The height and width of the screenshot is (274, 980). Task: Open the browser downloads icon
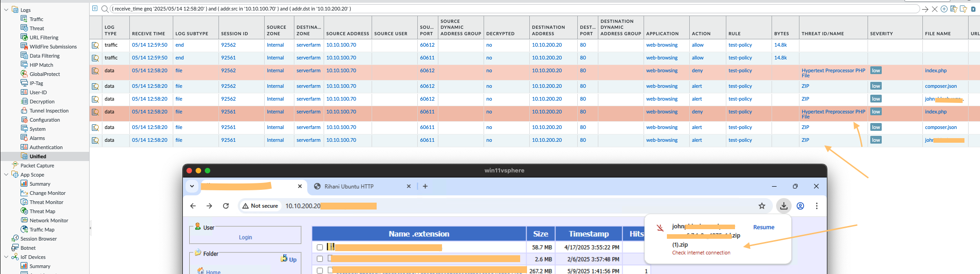point(783,206)
